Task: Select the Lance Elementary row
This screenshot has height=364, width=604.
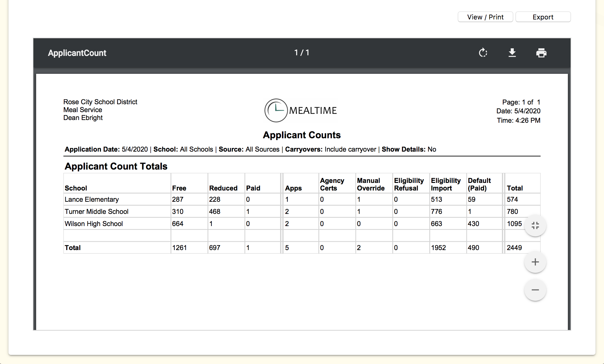Action: [x=92, y=199]
